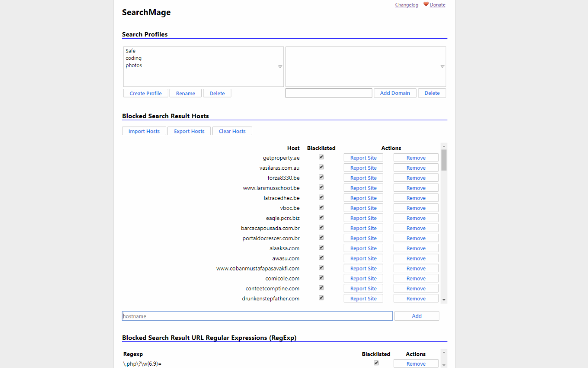Toggle the blacklist checkbox for the regexp rule
588x368 pixels.
coord(376,362)
